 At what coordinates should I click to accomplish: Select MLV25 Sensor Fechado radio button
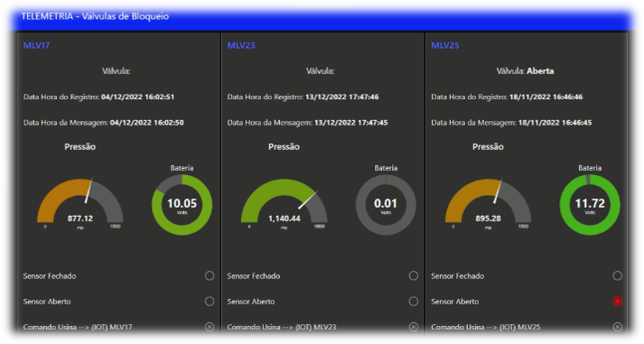point(617,276)
